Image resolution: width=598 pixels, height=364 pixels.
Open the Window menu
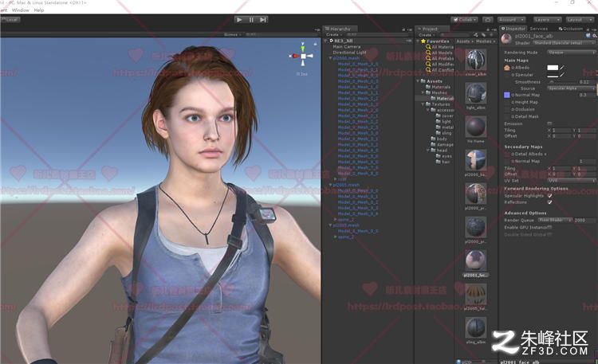[x=20, y=10]
